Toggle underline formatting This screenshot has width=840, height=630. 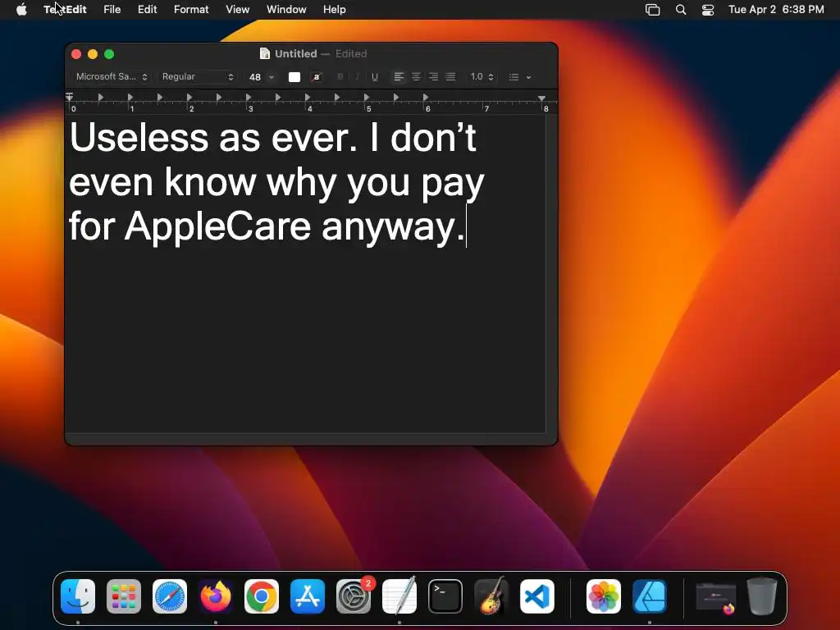pyautogui.click(x=374, y=77)
